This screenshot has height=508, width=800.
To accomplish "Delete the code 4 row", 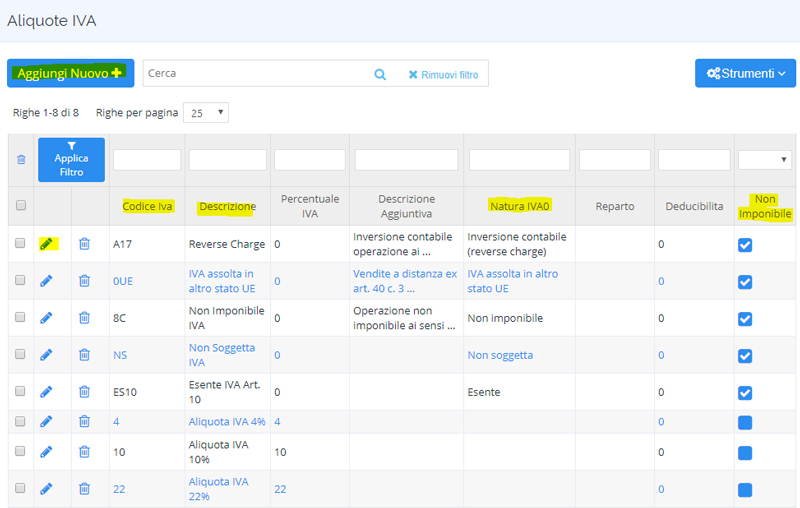I will click(x=84, y=422).
